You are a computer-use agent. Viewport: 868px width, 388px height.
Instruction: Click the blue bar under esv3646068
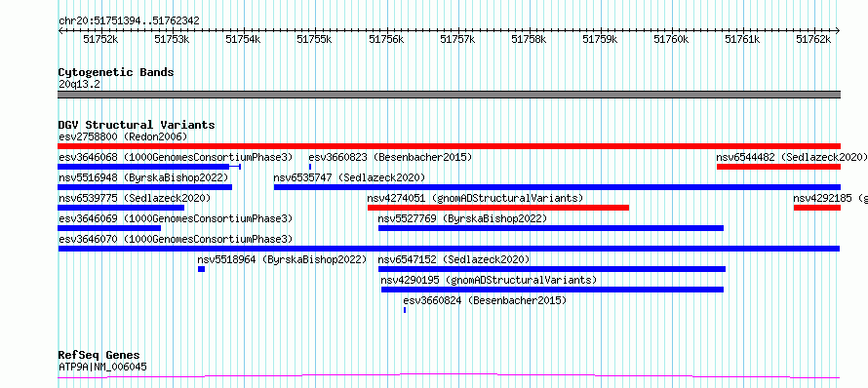[149, 166]
